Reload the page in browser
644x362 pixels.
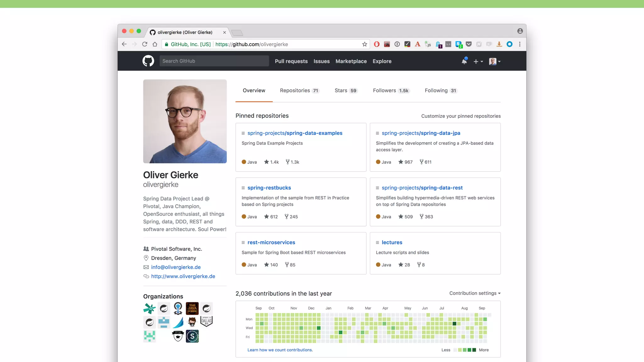pyautogui.click(x=145, y=44)
